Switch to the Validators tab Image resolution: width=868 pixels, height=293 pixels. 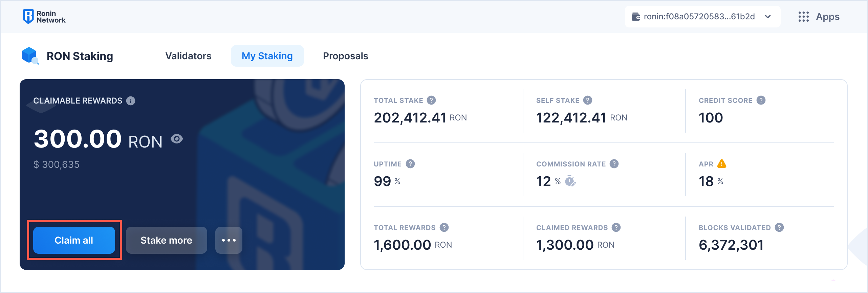pyautogui.click(x=188, y=56)
